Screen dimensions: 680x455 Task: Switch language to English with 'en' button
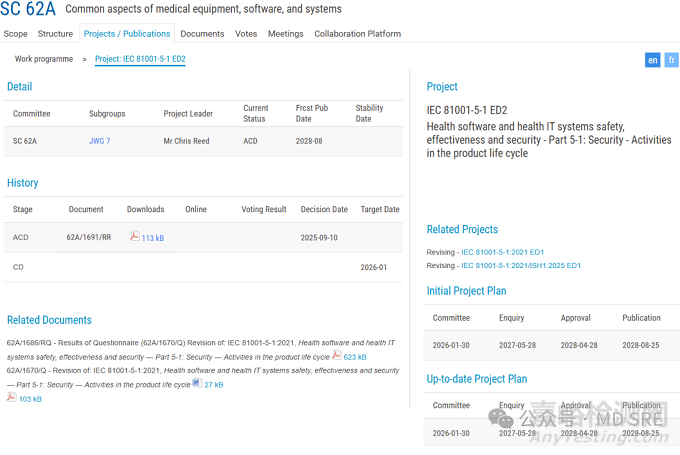tap(652, 60)
